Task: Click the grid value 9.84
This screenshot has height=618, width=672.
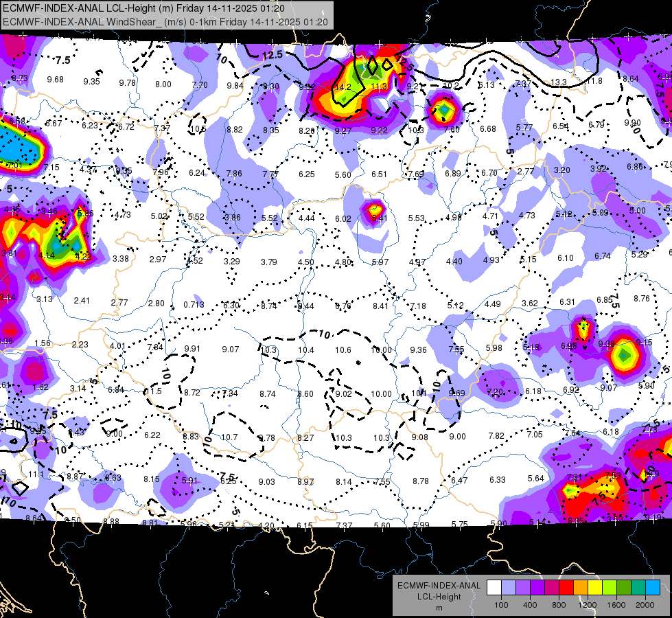Action: tap(235, 85)
